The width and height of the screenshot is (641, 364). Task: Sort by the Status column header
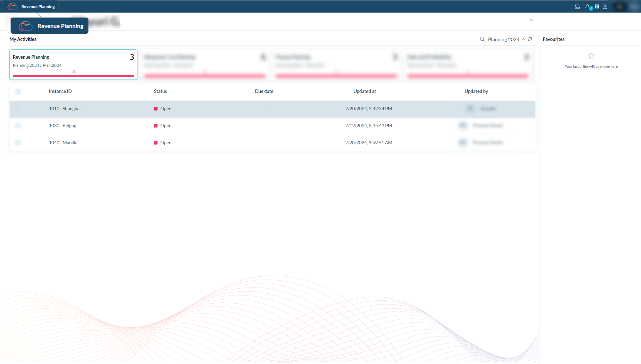(x=160, y=91)
